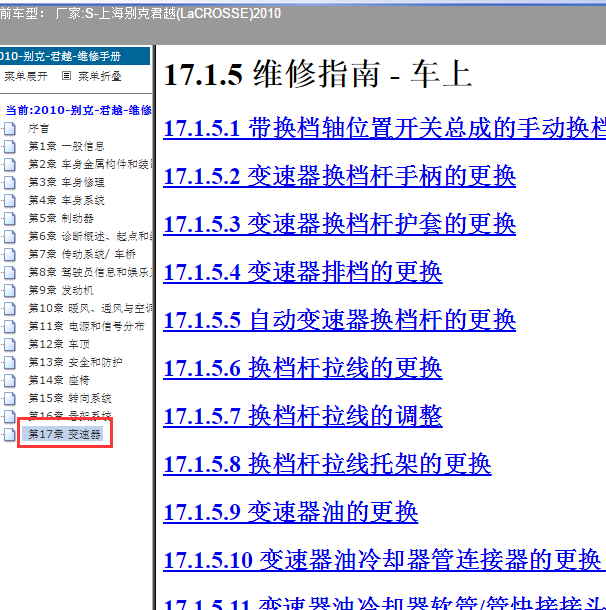
Task: Open chapter 第2章 车身金属构件和装饰
Action: coord(90,165)
